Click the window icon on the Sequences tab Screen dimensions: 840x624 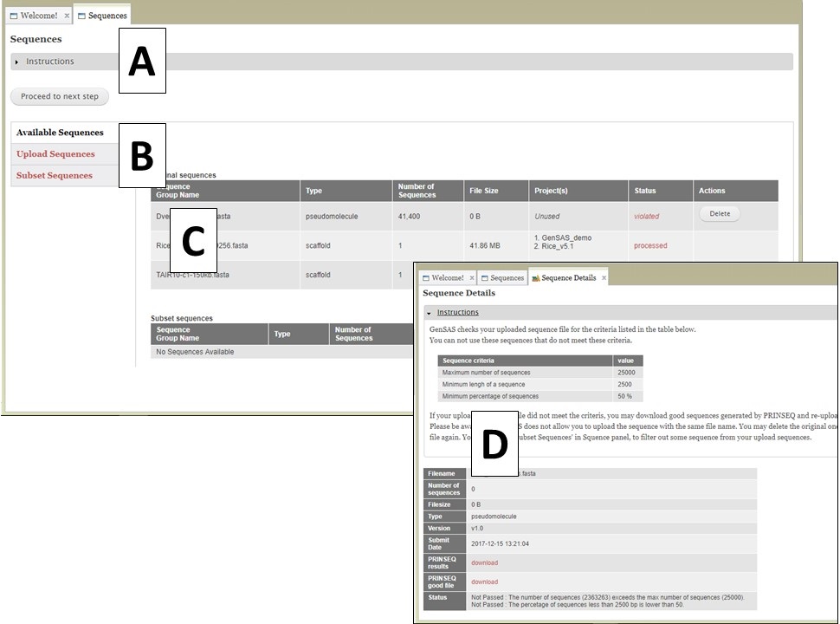(x=82, y=16)
